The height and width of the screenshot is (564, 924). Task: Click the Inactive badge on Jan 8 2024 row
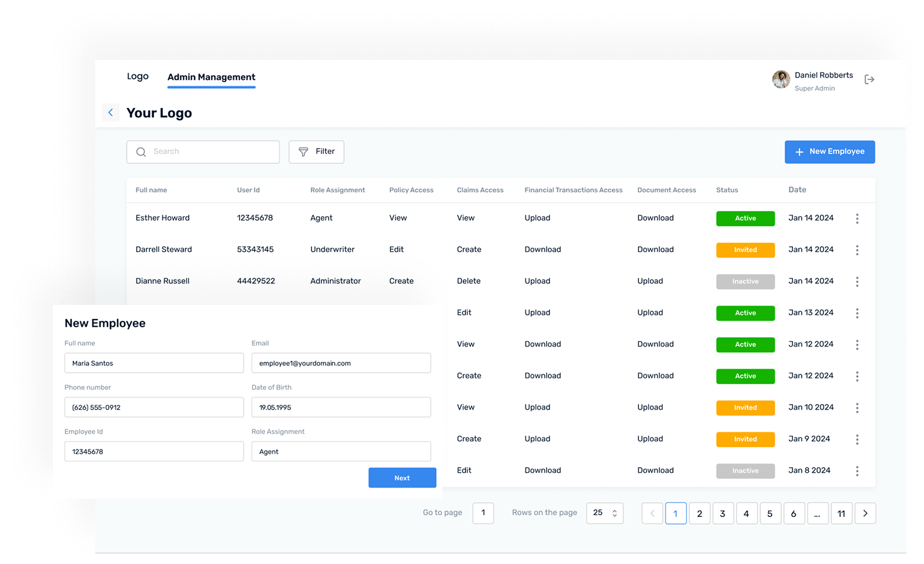[x=745, y=471]
